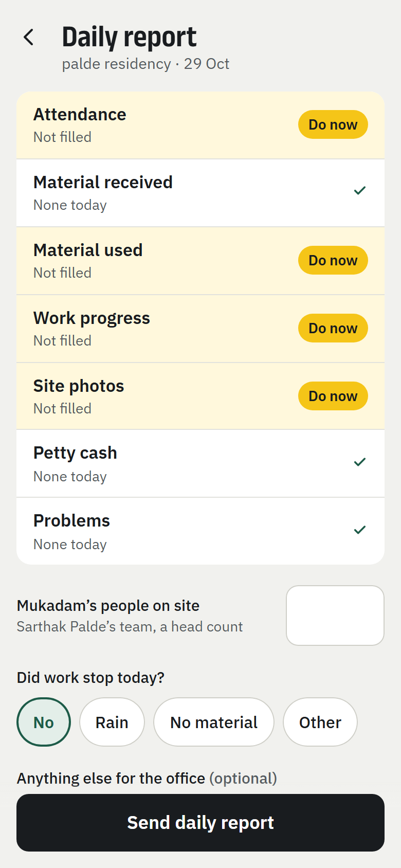Click Do now for Attendance
This screenshot has height=868, width=401.
[333, 124]
